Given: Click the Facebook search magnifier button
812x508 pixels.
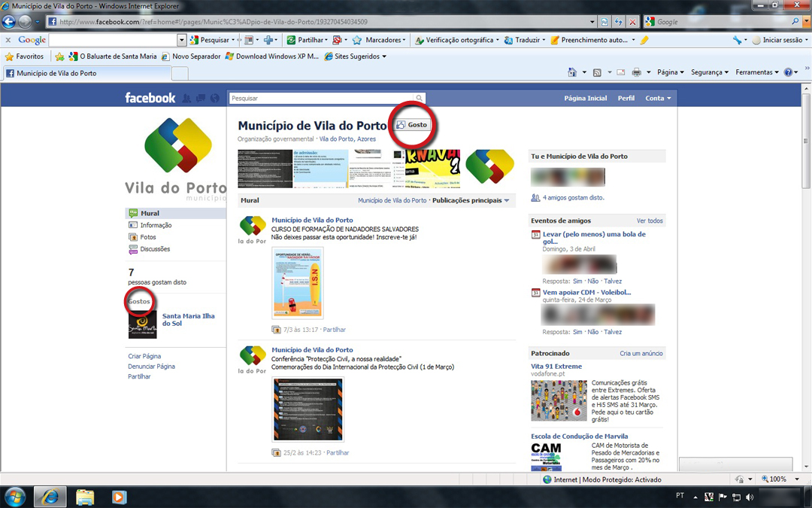Looking at the screenshot, I should pyautogui.click(x=419, y=98).
